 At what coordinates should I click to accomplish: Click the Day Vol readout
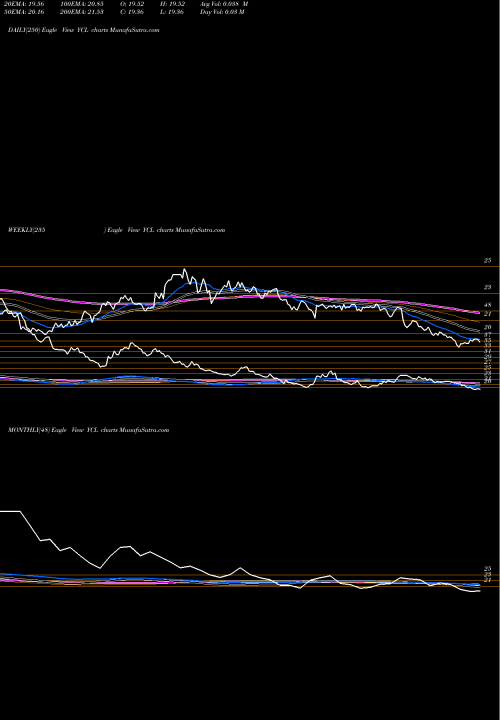tap(222, 12)
